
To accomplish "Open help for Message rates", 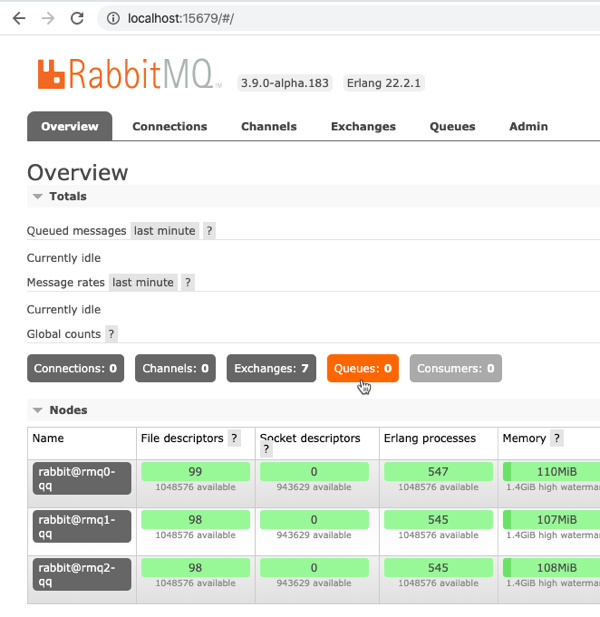I will tap(187, 283).
